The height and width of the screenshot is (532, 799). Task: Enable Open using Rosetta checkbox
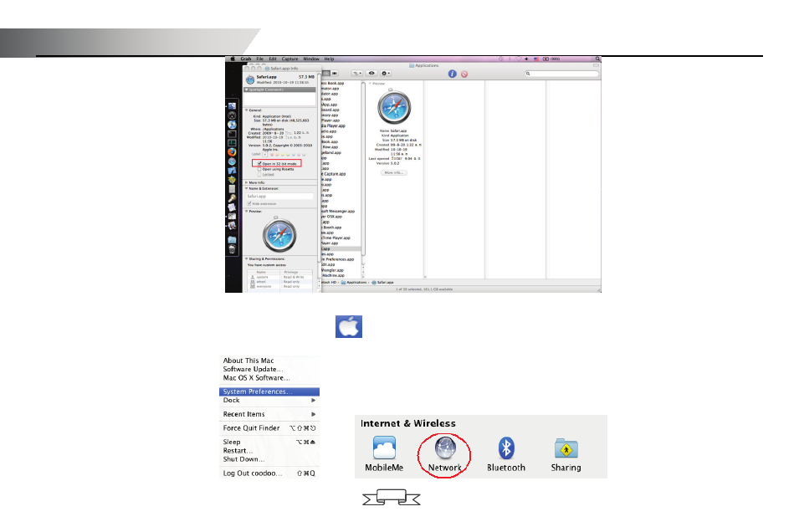[x=259, y=169]
